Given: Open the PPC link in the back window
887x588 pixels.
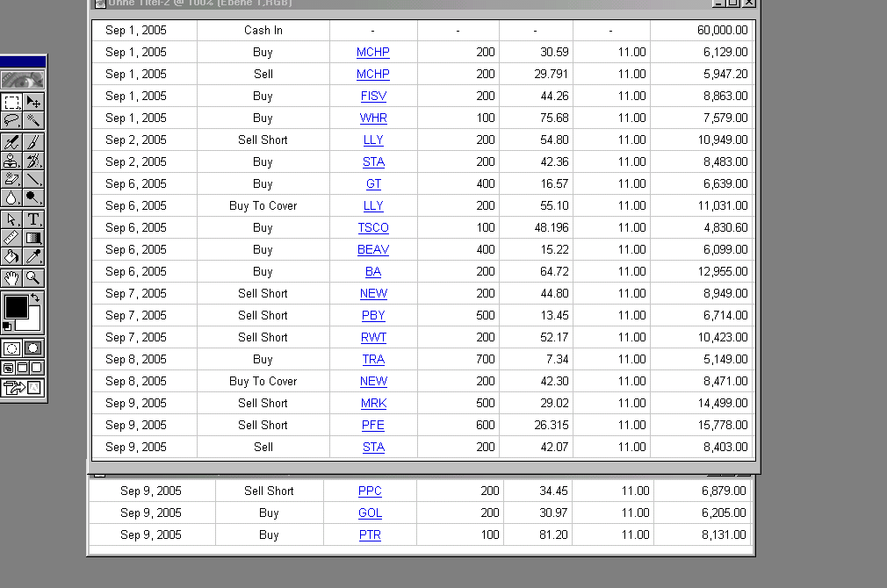Looking at the screenshot, I should click(x=370, y=491).
